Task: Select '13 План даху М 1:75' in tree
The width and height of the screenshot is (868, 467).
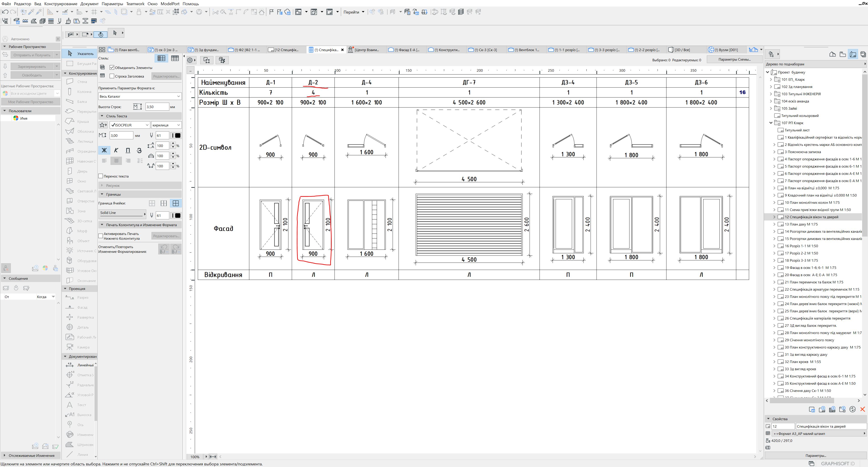Action: (x=801, y=224)
